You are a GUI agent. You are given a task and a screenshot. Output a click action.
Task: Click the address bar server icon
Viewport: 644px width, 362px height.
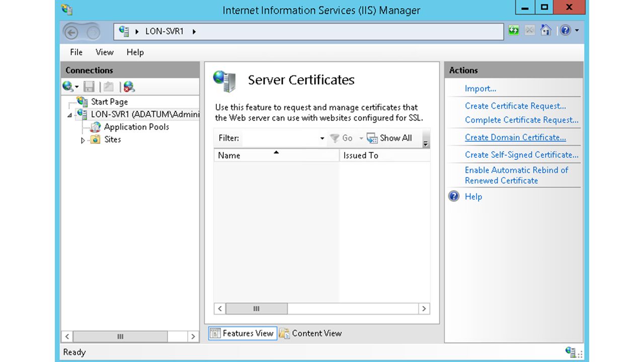124,31
